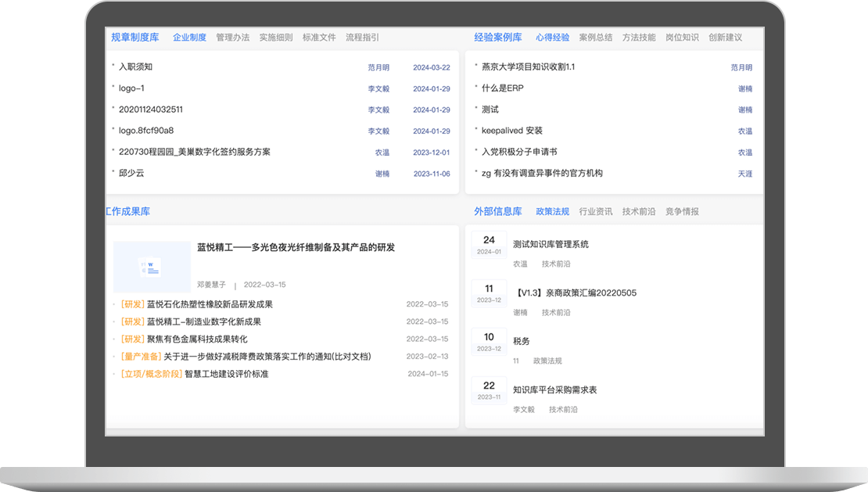Open the 什么是ERP article
The width and height of the screenshot is (868, 492).
tap(502, 88)
